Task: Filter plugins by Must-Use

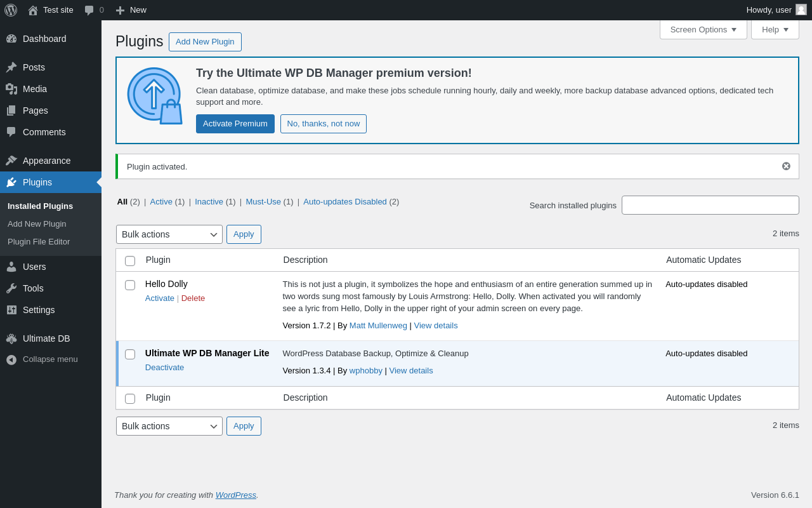Action: 263,202
